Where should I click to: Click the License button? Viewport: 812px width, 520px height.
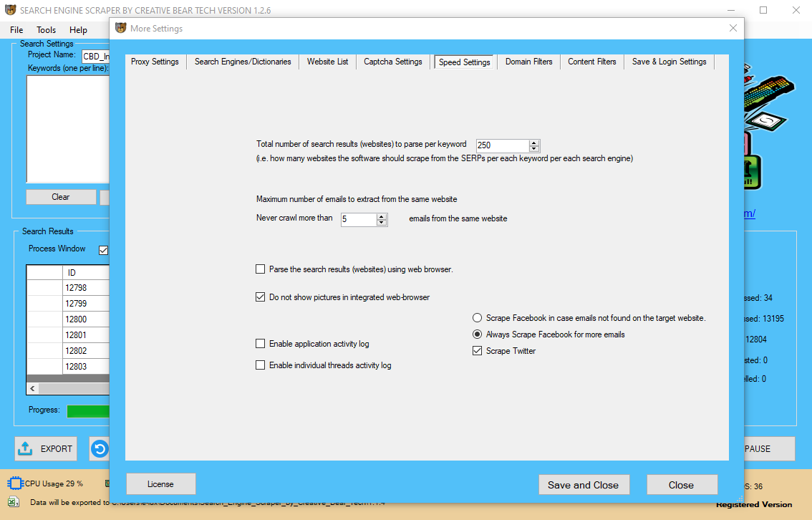coord(160,484)
